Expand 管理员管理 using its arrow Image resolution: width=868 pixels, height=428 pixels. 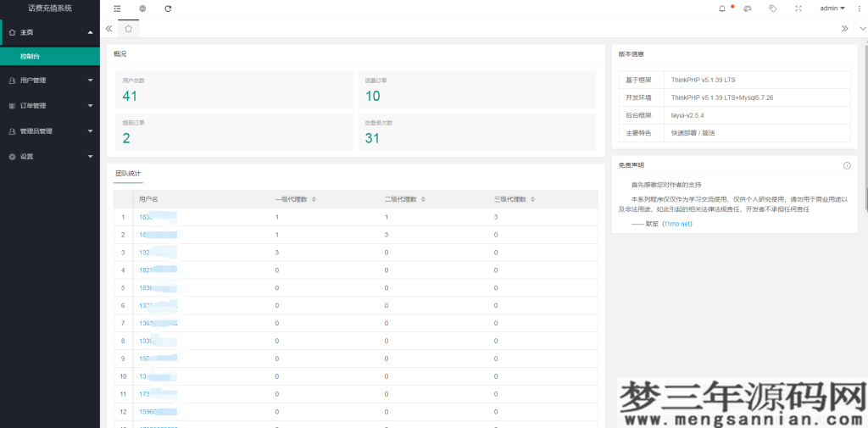[90, 131]
